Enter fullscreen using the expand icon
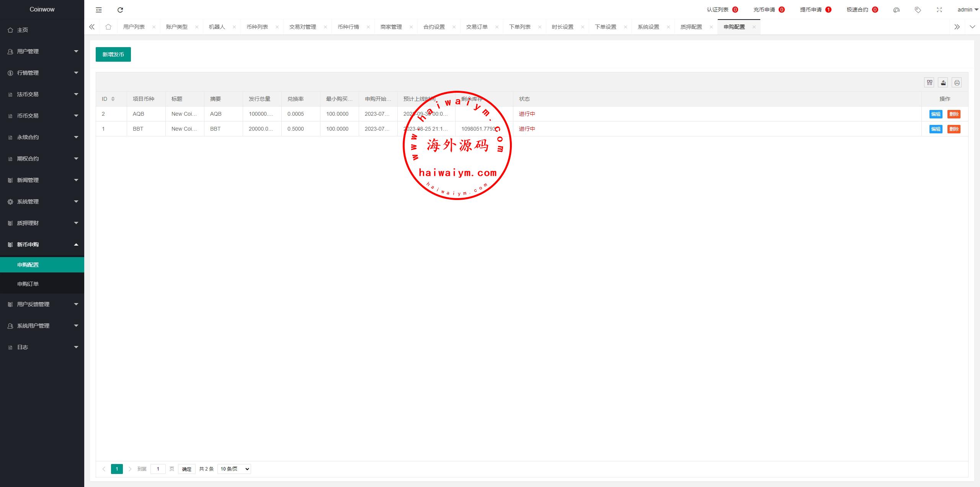 [939, 10]
